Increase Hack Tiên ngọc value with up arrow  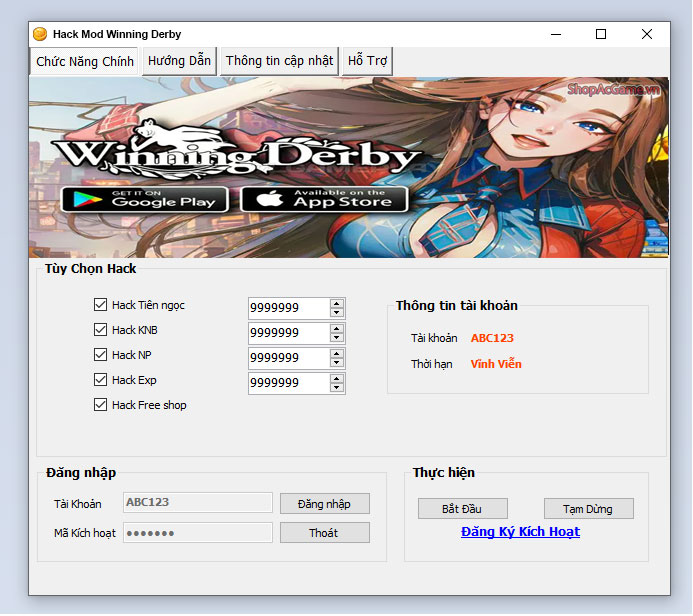click(x=337, y=304)
